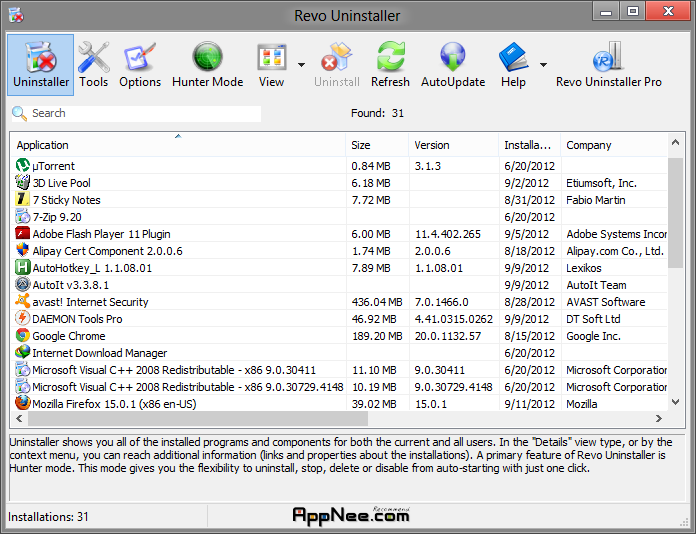Select the AutoHotkey_L icon

coord(23,267)
